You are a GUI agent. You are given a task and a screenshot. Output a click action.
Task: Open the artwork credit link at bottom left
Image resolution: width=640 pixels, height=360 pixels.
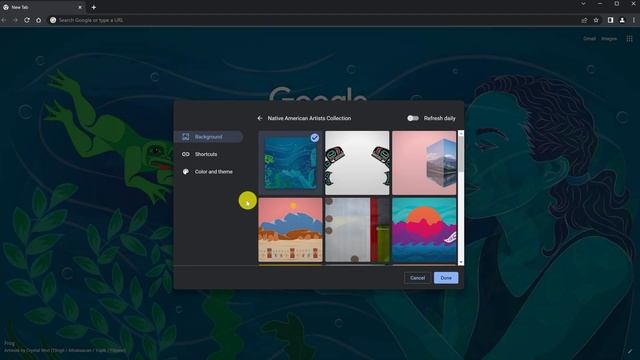point(65,350)
